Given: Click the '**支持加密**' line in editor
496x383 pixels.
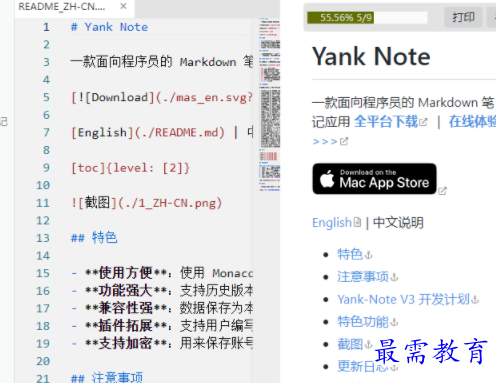Looking at the screenshot, I should pos(162,343).
